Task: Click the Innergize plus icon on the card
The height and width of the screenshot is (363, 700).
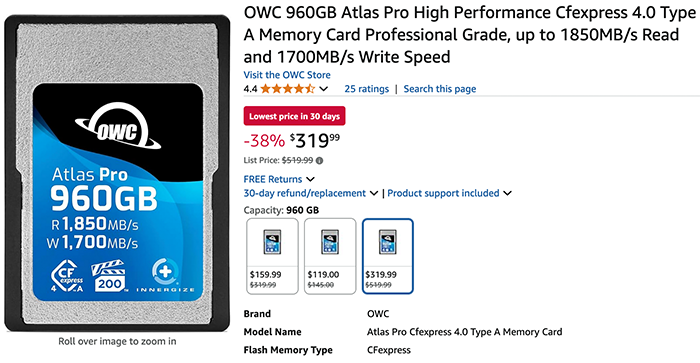Action: pos(166,272)
